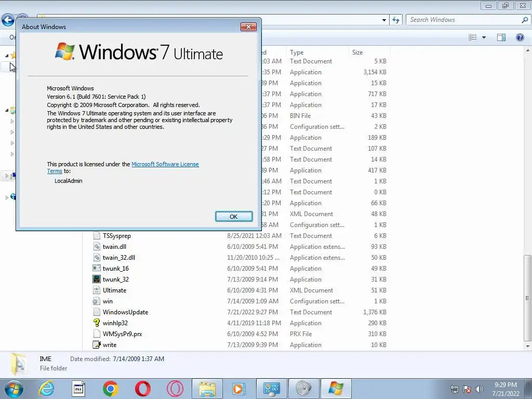The height and width of the screenshot is (399, 532).
Task: Select the WMSysPr9.prx file icon
Action: pyautogui.click(x=97, y=334)
